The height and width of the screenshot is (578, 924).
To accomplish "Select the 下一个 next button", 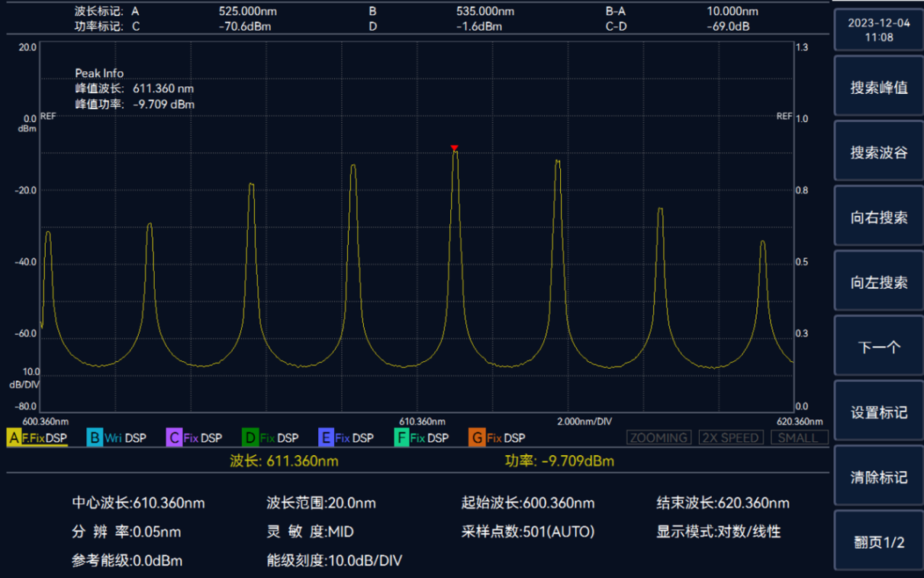I will coord(879,347).
